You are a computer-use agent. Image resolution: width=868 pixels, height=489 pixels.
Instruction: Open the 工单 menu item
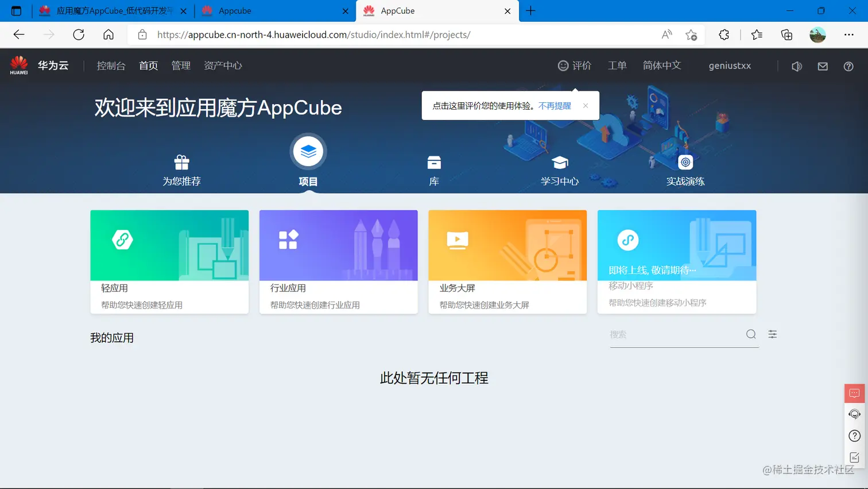point(617,66)
